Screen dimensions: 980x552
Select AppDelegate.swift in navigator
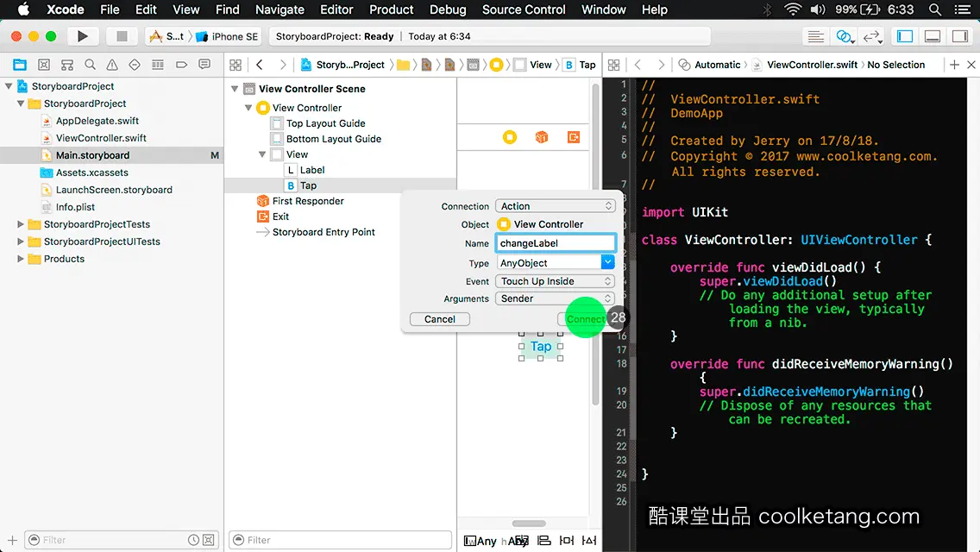click(x=97, y=121)
